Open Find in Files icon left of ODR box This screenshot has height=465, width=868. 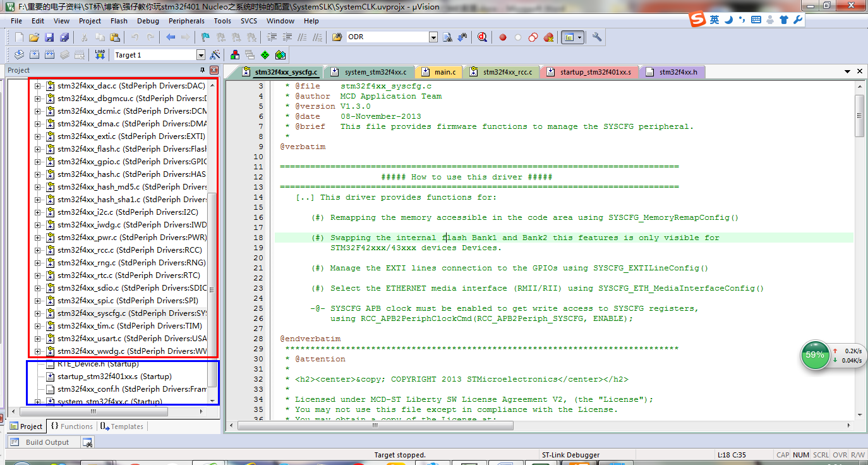337,37
